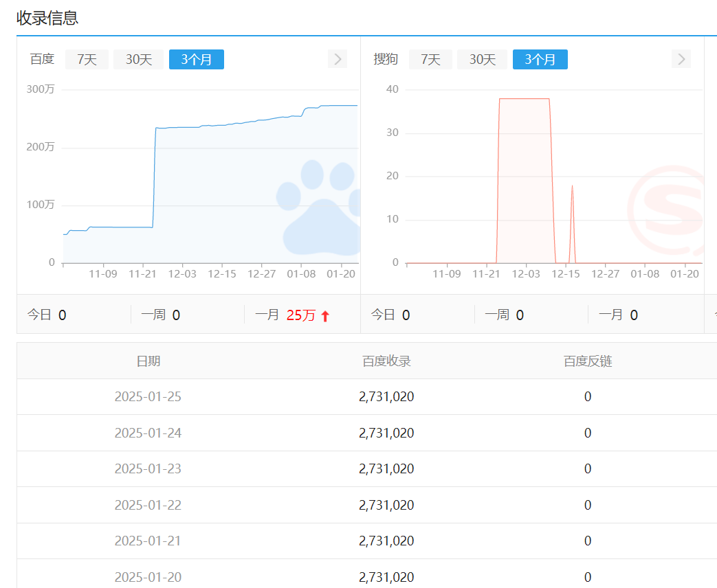Click the 百度反链 column header
Viewport: 717px width, 588px height.
(x=588, y=361)
